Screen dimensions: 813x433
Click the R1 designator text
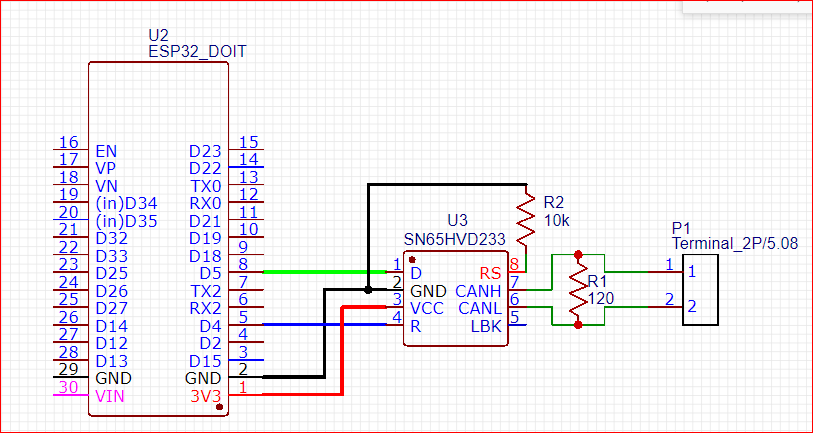[597, 281]
